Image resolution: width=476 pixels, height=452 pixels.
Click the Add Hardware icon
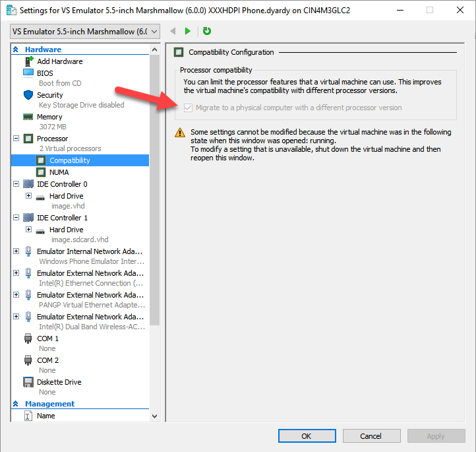coord(28,61)
